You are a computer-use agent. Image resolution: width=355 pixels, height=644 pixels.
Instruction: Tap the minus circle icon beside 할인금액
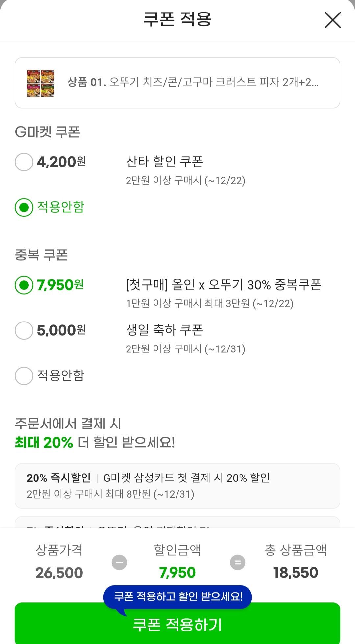(x=119, y=562)
